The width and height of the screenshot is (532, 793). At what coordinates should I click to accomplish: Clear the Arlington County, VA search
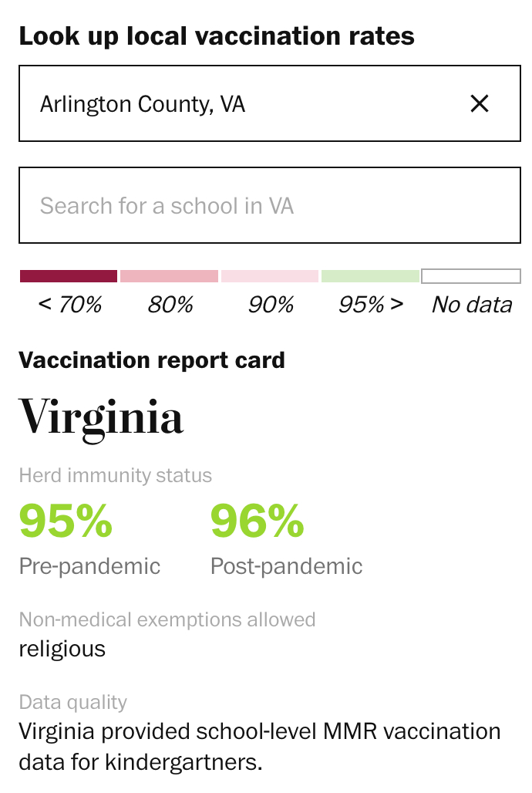pos(480,103)
